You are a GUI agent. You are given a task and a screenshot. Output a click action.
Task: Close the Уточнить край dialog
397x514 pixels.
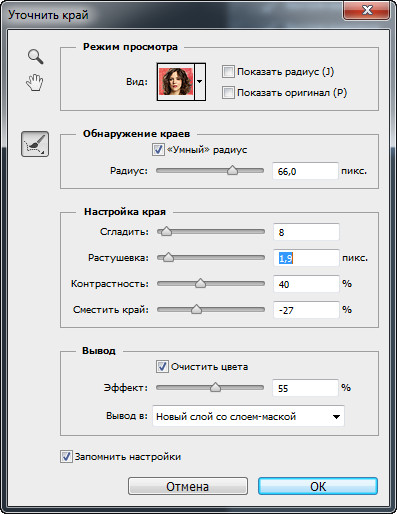coord(367,11)
